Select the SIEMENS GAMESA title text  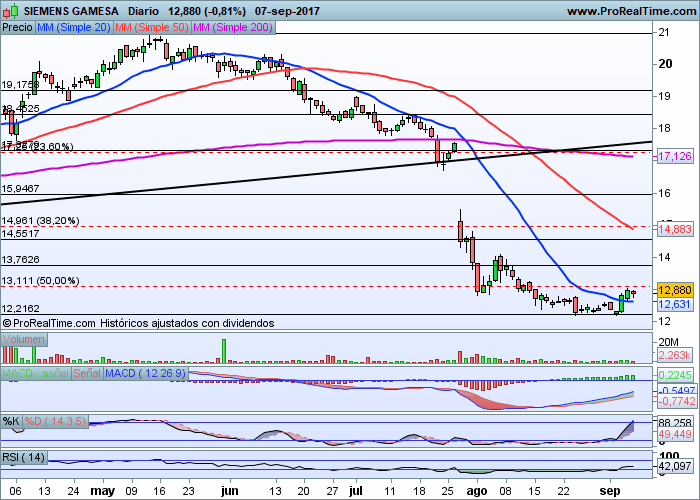pyautogui.click(x=71, y=11)
